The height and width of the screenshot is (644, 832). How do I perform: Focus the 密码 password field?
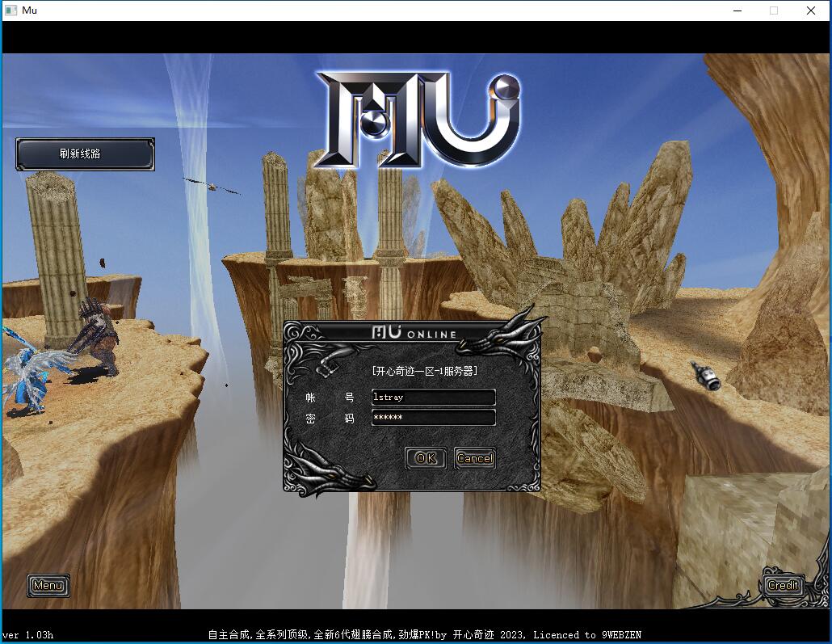point(434,417)
